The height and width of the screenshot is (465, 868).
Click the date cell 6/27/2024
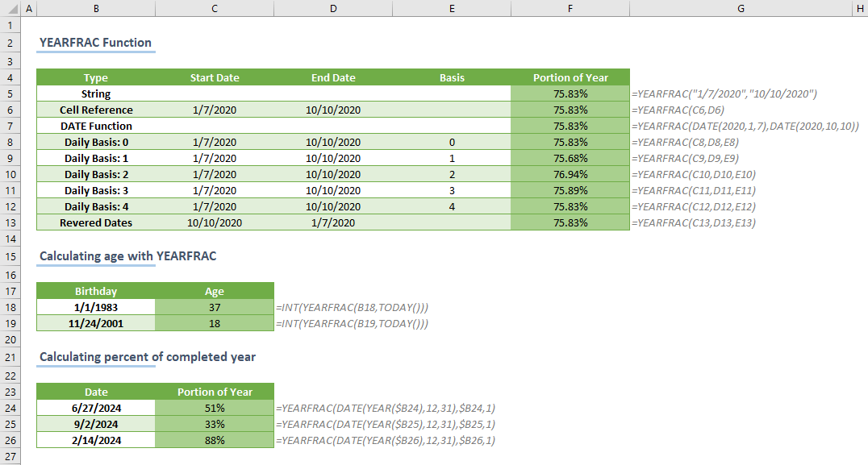(96, 408)
